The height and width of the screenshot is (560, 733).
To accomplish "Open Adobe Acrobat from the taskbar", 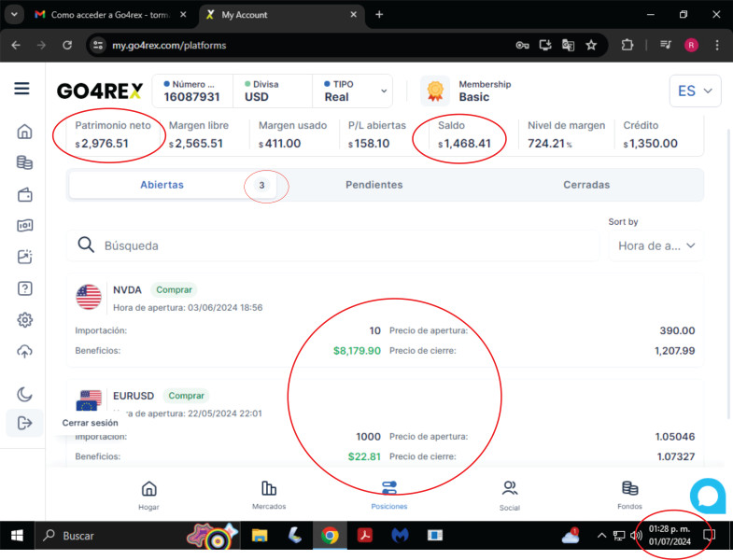I will (364, 535).
